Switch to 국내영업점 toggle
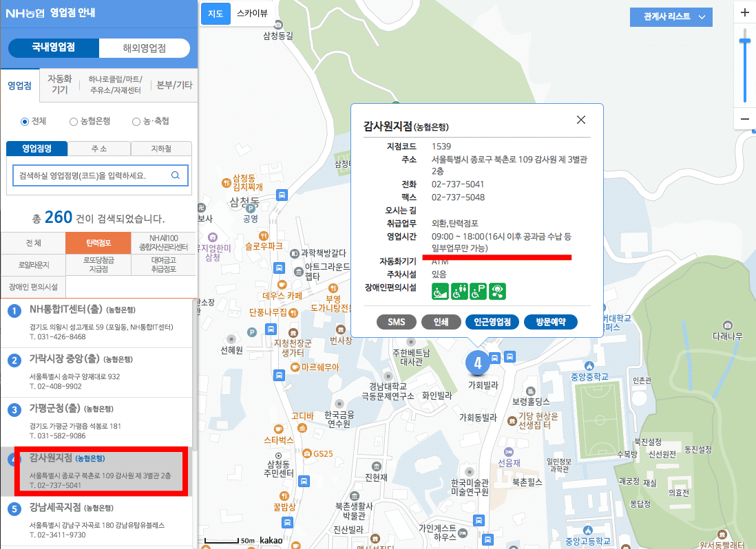This screenshot has width=756, height=549. point(54,47)
